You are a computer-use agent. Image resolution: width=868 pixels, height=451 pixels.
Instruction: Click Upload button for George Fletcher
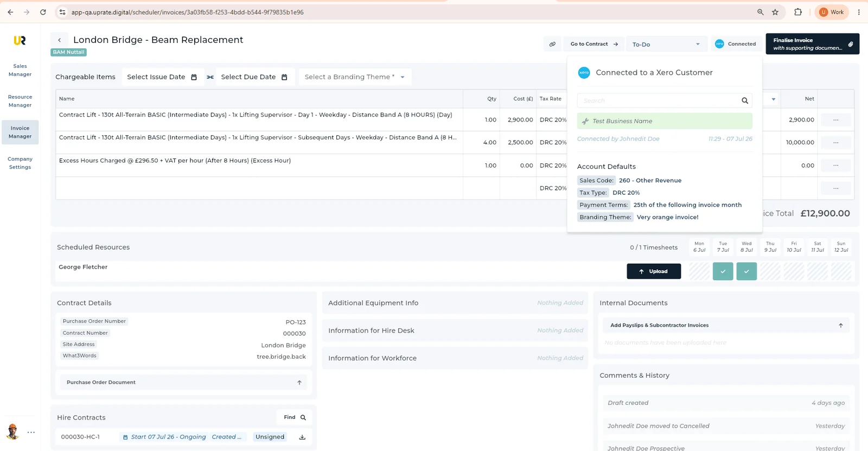[x=654, y=271]
